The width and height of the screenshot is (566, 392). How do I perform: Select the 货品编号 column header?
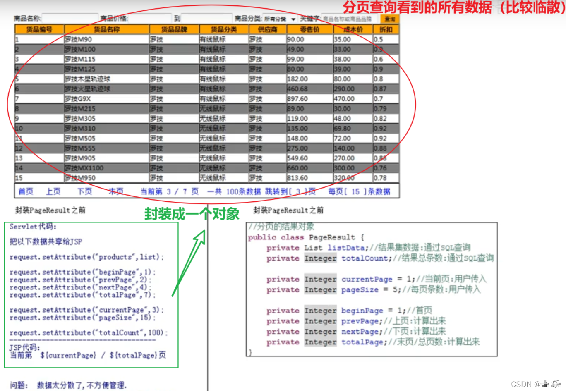click(38, 29)
